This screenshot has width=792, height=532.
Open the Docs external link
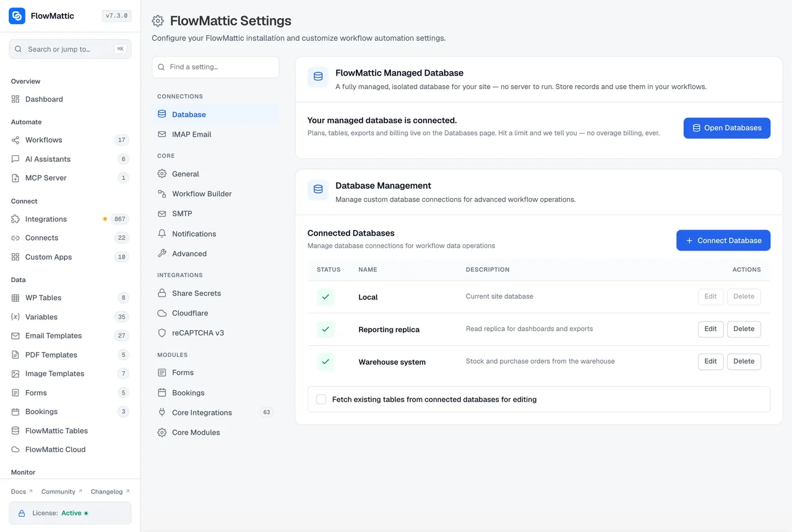click(22, 492)
